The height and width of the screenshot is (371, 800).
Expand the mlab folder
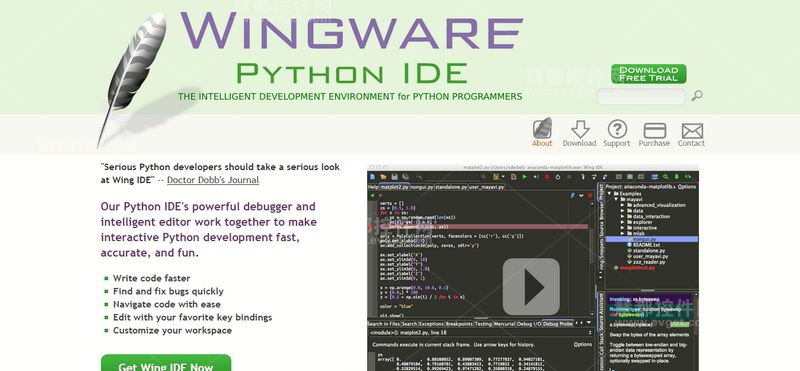click(x=622, y=233)
